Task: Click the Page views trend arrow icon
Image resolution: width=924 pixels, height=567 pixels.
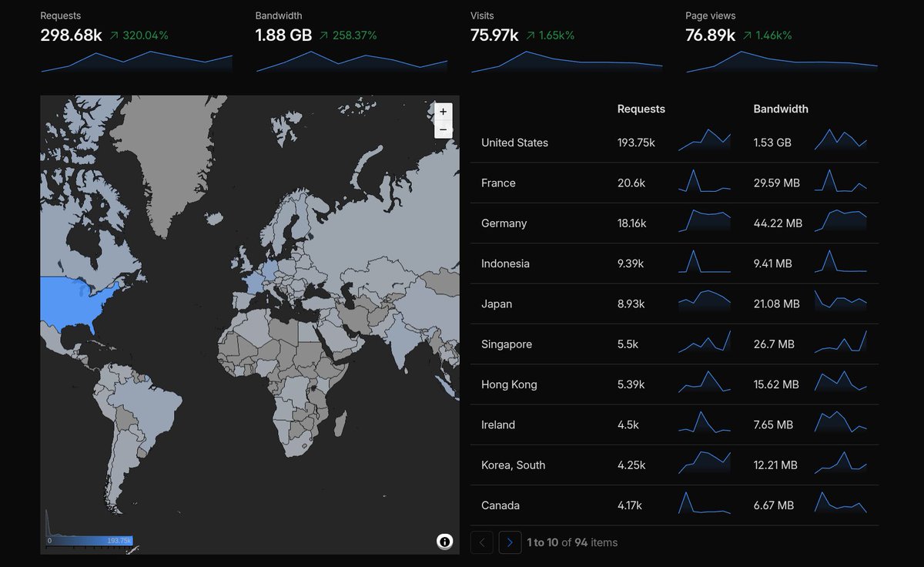Action: (748, 35)
